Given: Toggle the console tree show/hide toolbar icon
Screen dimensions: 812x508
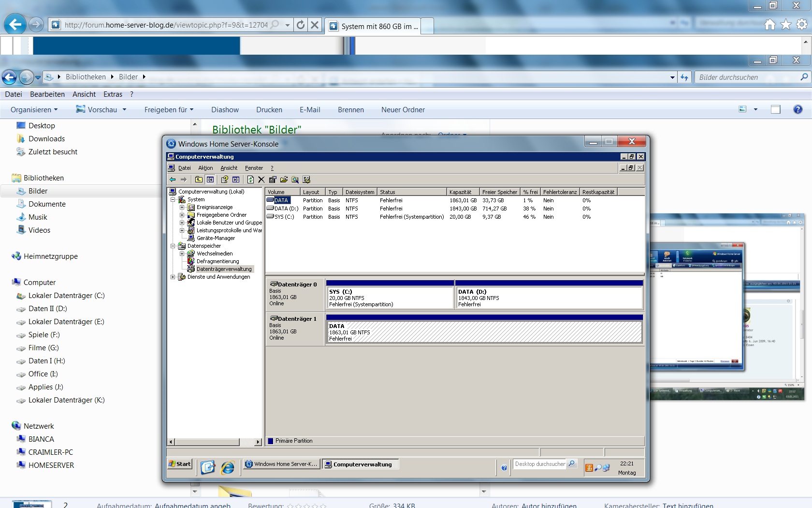Looking at the screenshot, I should pos(210,179).
